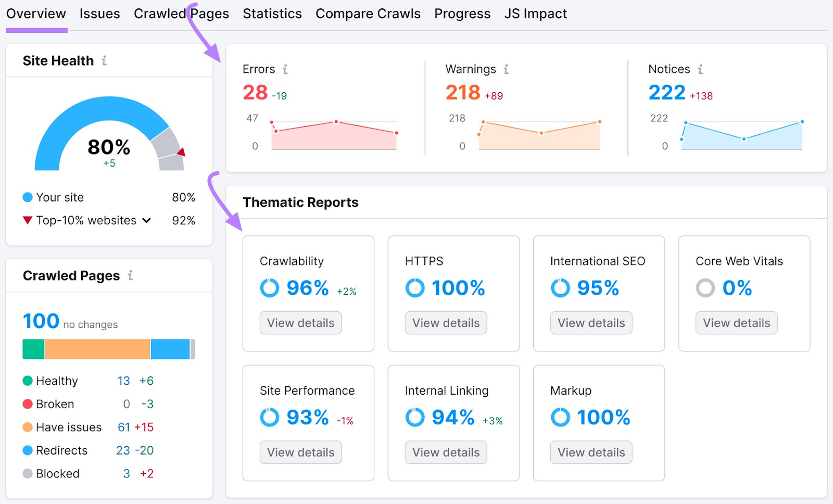Switch to the Issues tab
The image size is (833, 504).
(x=99, y=14)
